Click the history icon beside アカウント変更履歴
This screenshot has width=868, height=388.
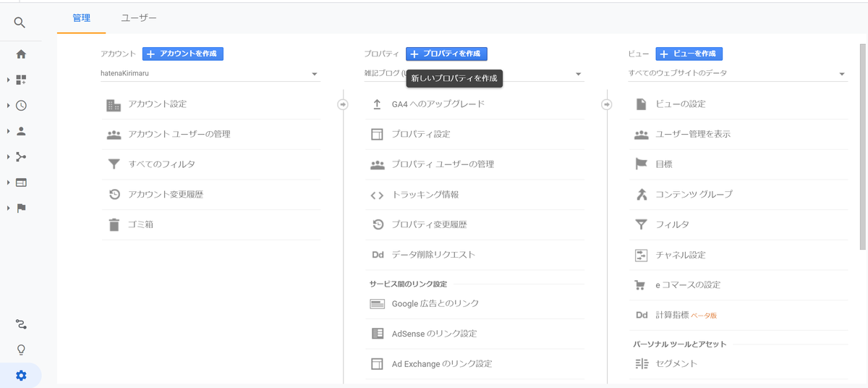[114, 195]
